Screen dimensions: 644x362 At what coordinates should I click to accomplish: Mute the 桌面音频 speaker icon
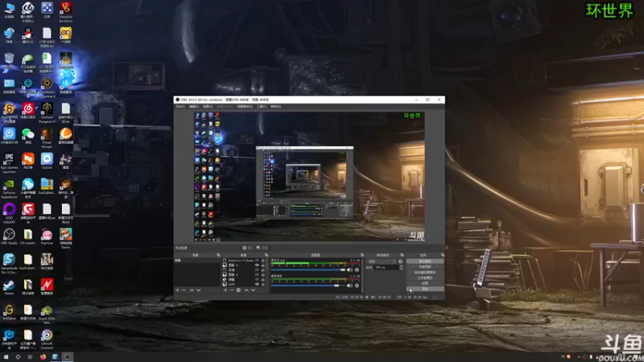pyautogui.click(x=349, y=286)
